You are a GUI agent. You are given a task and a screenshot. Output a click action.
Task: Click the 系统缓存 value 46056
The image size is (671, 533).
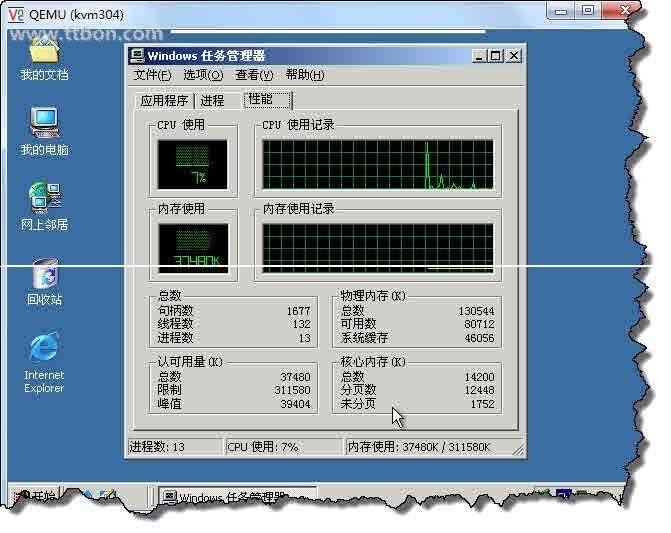coord(479,338)
